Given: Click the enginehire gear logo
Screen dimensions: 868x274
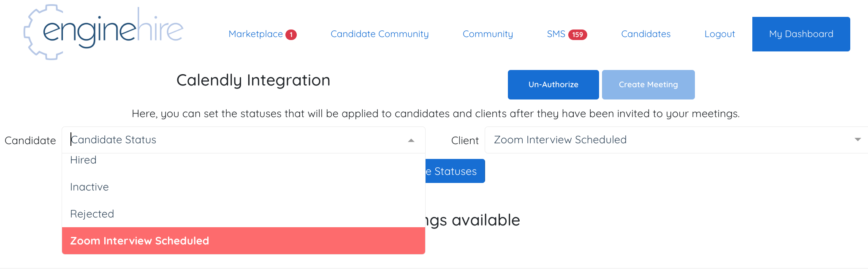Looking at the screenshot, I should [103, 32].
